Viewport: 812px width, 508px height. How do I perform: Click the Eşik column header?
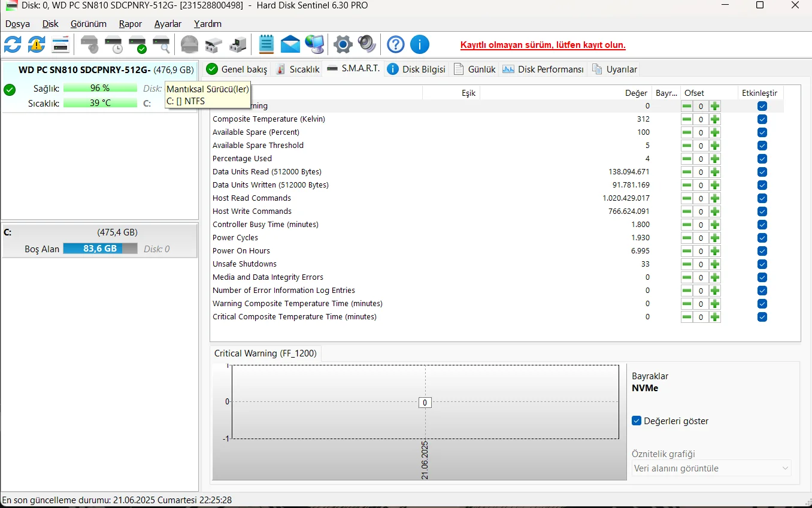click(x=451, y=93)
